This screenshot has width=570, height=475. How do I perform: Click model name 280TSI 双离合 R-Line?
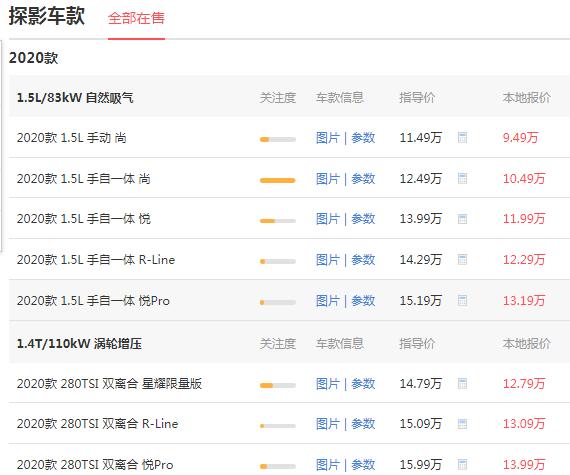pyautogui.click(x=97, y=424)
